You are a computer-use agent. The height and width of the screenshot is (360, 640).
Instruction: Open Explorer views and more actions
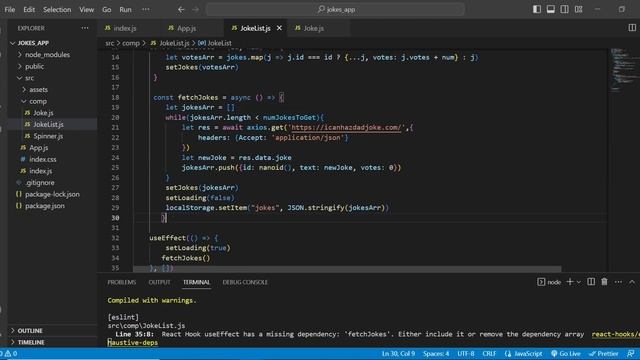(85, 28)
